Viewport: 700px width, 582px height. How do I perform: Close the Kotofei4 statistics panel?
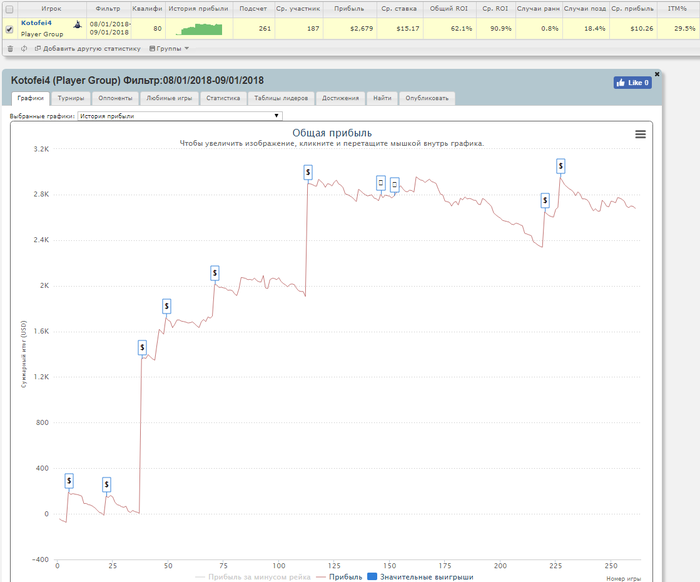coord(657,74)
